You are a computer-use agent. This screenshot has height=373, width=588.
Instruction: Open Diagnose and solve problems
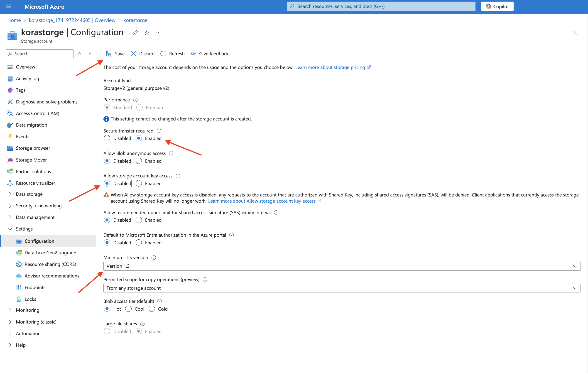tap(47, 102)
